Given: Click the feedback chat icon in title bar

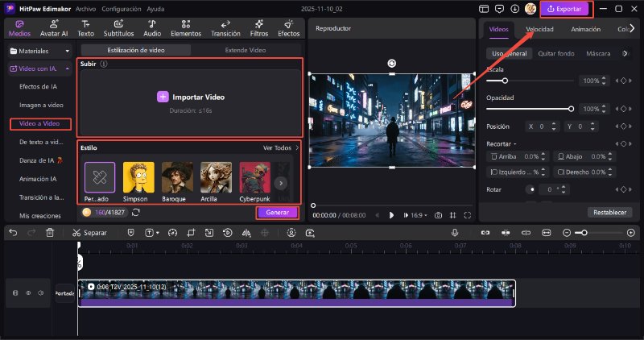Looking at the screenshot, I should click(x=499, y=9).
